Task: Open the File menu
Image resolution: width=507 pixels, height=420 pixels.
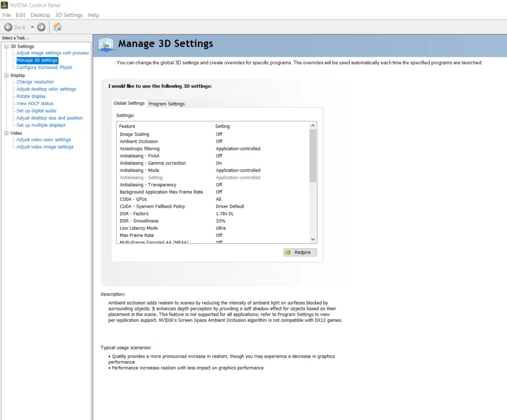Action: pyautogui.click(x=6, y=15)
